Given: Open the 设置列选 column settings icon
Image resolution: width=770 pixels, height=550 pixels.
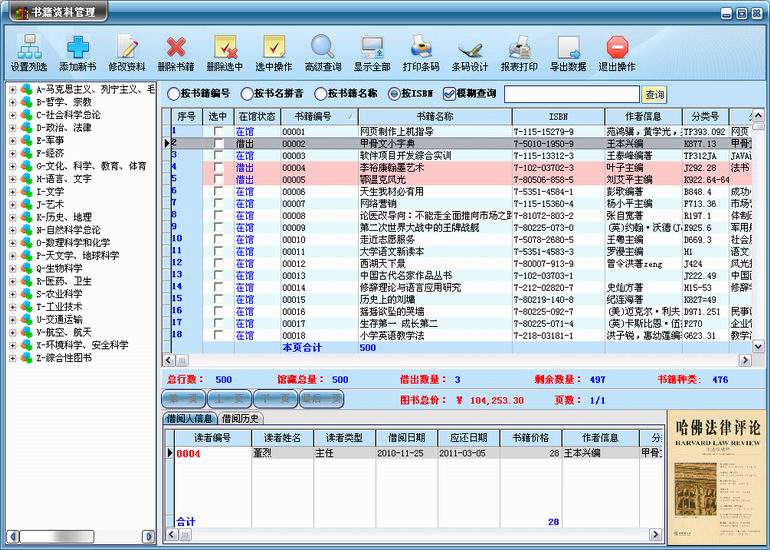Looking at the screenshot, I should 29,47.
